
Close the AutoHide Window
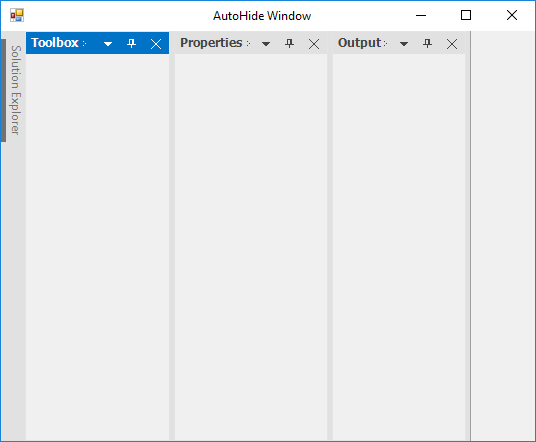point(512,15)
